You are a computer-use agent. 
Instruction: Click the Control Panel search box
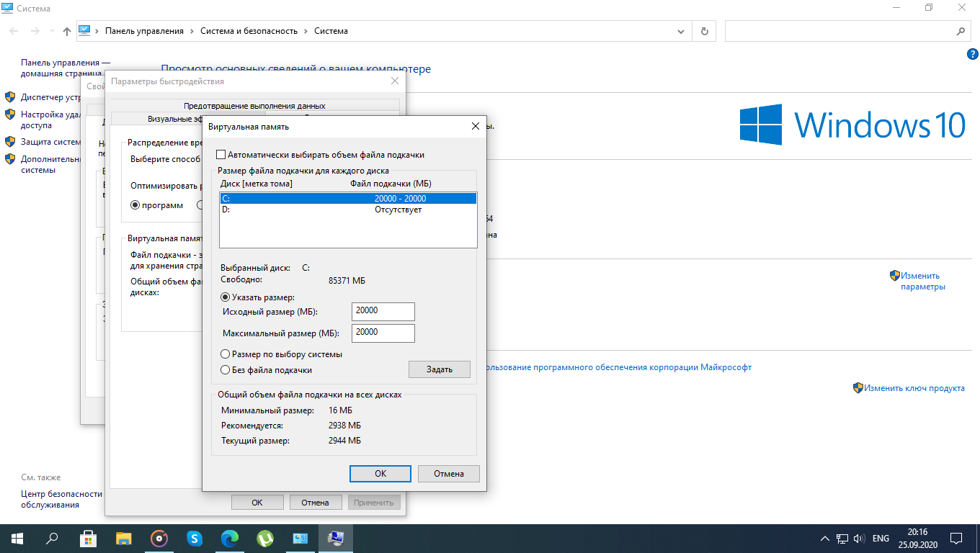(x=839, y=32)
